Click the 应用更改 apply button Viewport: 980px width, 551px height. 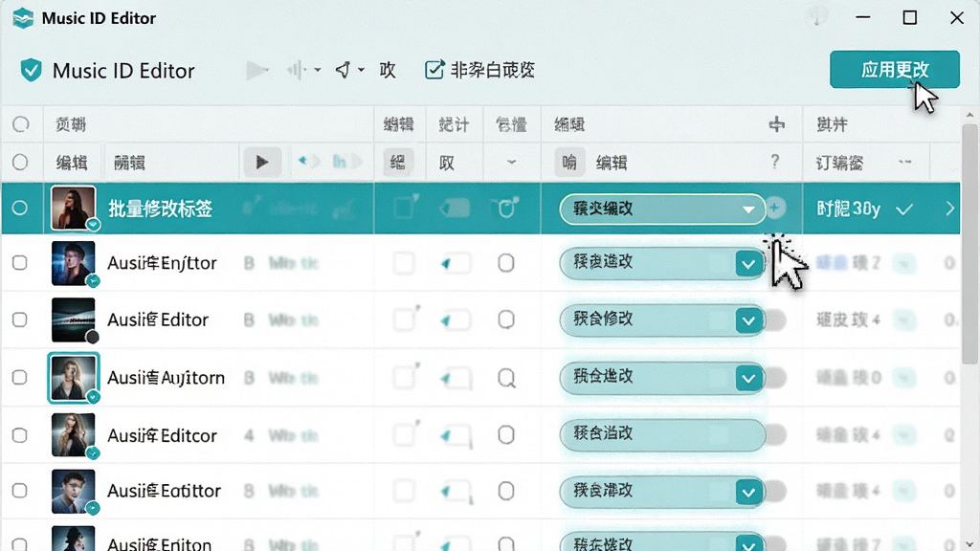point(895,69)
